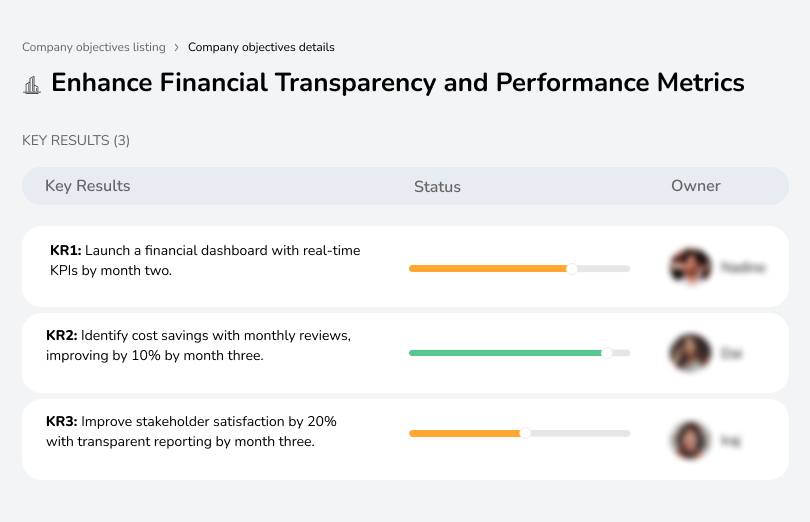Click the building icon beside the title
The width and height of the screenshot is (810, 522).
pos(32,85)
